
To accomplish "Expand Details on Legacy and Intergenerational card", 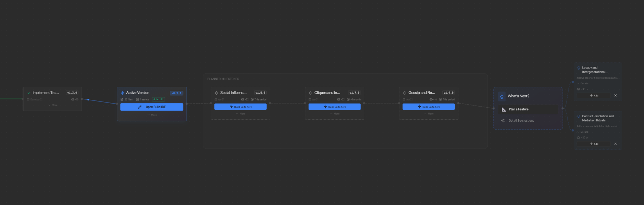I will (x=583, y=84).
